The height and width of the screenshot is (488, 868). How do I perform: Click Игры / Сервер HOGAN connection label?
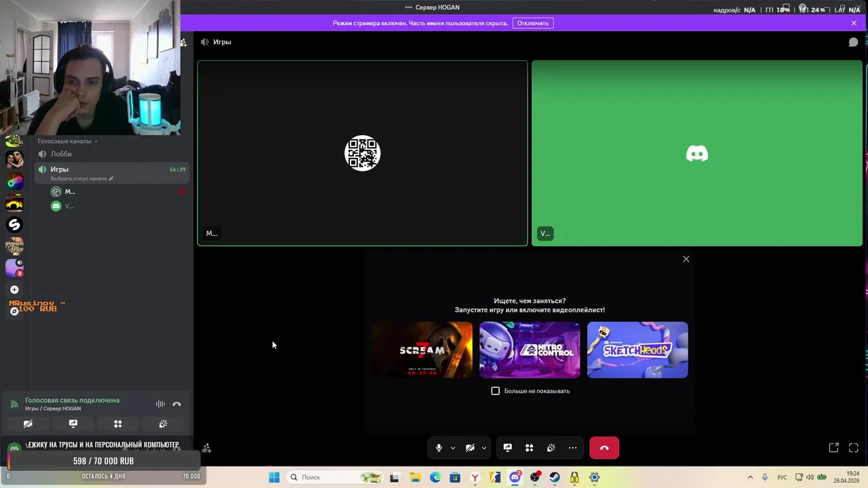[x=53, y=409]
